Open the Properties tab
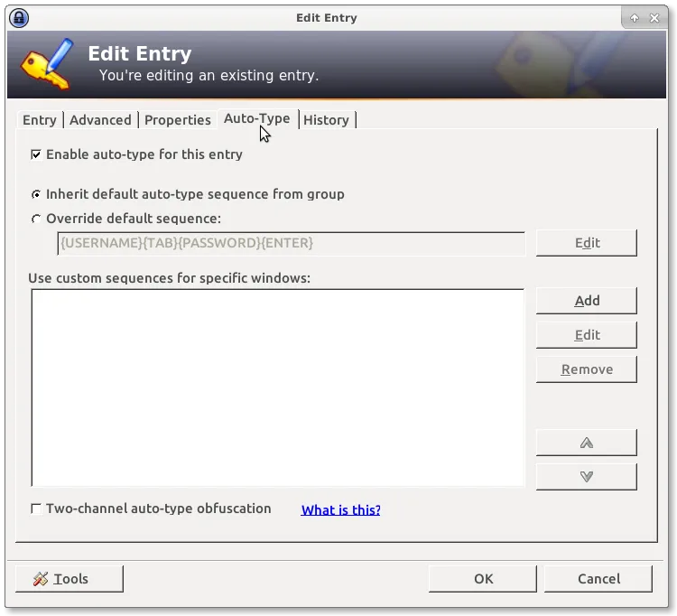This screenshot has height=616, width=677. coord(178,119)
